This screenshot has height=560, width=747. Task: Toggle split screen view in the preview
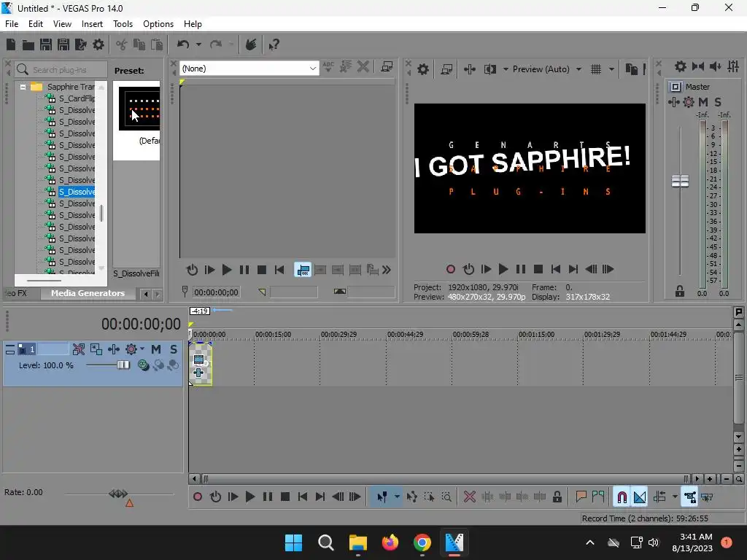[x=489, y=69]
